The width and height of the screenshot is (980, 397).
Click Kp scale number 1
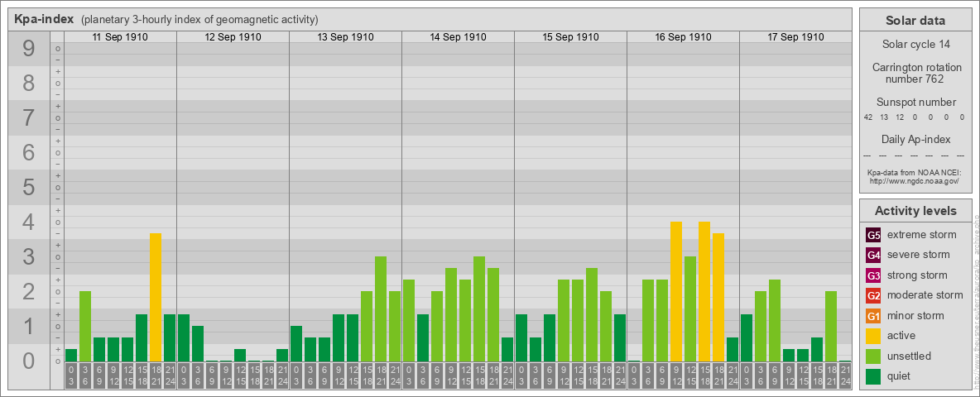[x=29, y=327]
